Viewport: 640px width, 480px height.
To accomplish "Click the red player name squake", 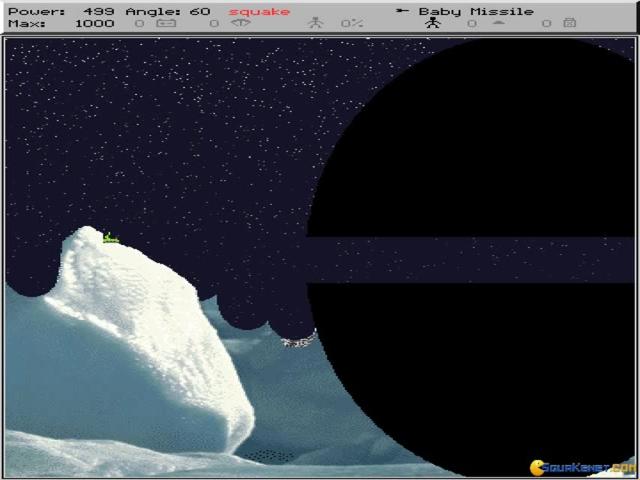I will tap(260, 12).
